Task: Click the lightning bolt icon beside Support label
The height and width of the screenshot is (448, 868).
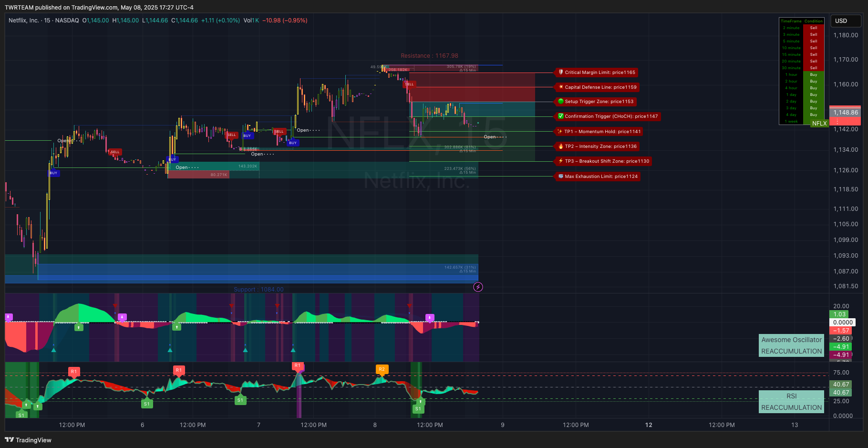Action: click(x=478, y=287)
